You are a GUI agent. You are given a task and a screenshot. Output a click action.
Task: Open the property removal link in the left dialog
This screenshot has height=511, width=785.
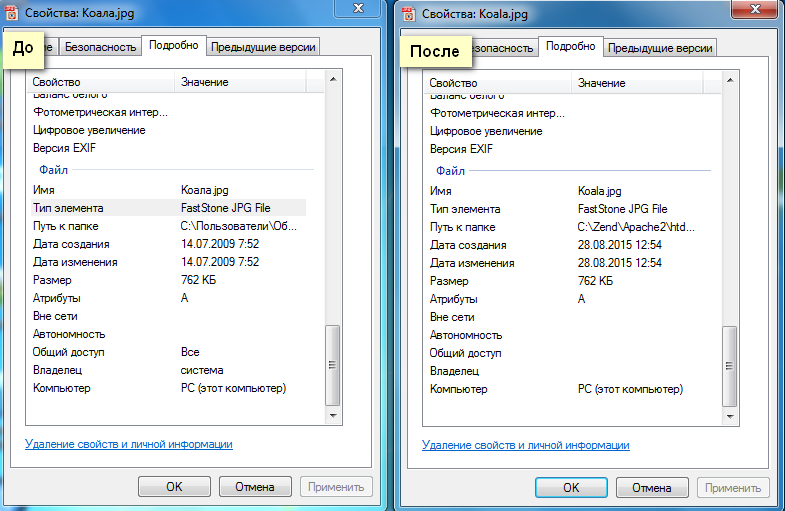click(128, 444)
